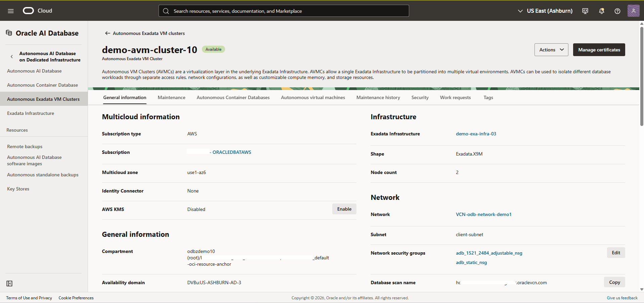The width and height of the screenshot is (644, 303).
Task: Open the adb_static_nsg link
Action: pos(471,262)
